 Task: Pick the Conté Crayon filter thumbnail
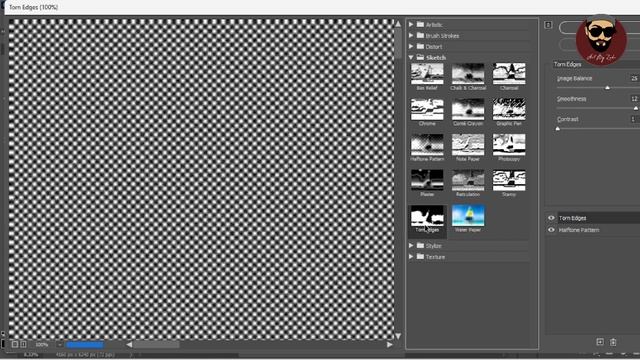coord(468,109)
